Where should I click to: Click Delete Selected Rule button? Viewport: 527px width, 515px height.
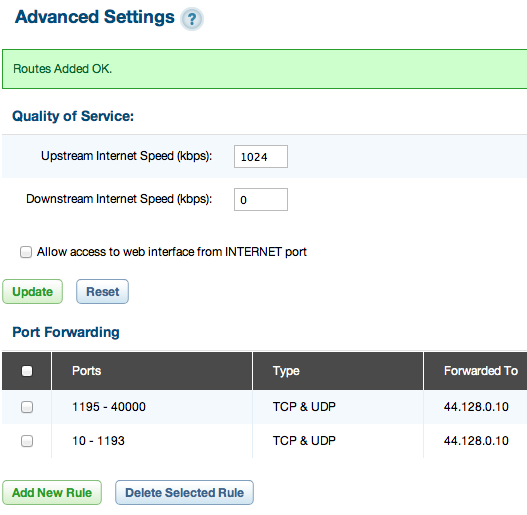pyautogui.click(x=185, y=492)
